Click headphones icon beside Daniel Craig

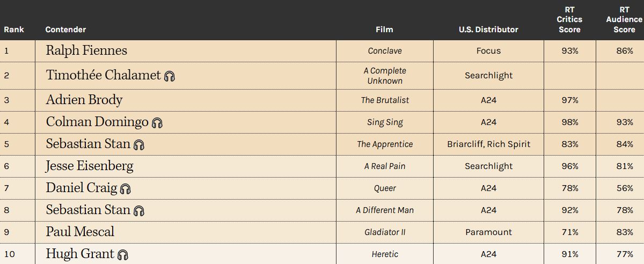[x=126, y=189]
